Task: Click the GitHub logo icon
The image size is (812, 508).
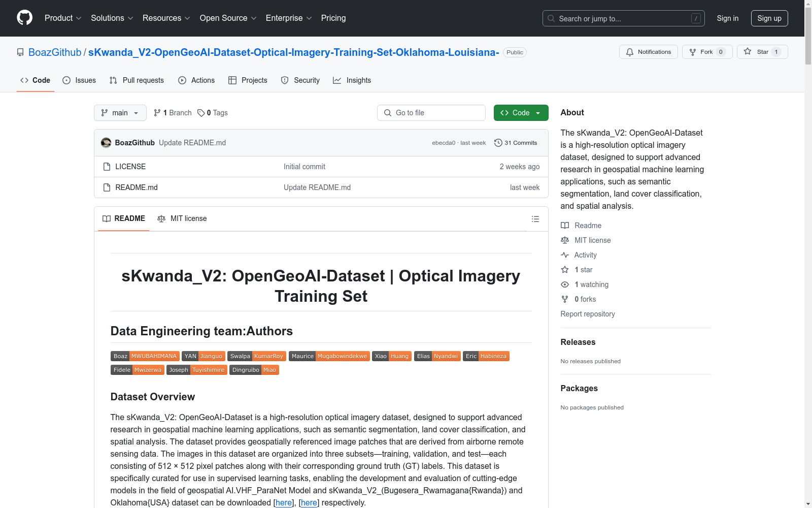Action: (25, 18)
